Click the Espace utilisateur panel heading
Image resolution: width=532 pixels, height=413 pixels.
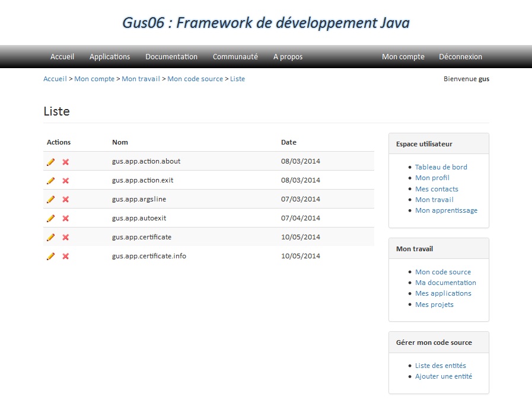[424, 144]
